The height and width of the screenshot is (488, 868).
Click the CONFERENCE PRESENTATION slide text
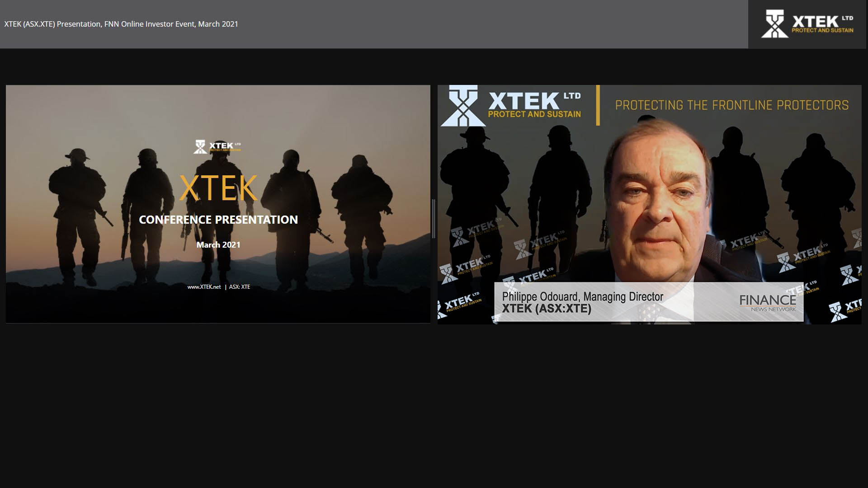(x=218, y=220)
